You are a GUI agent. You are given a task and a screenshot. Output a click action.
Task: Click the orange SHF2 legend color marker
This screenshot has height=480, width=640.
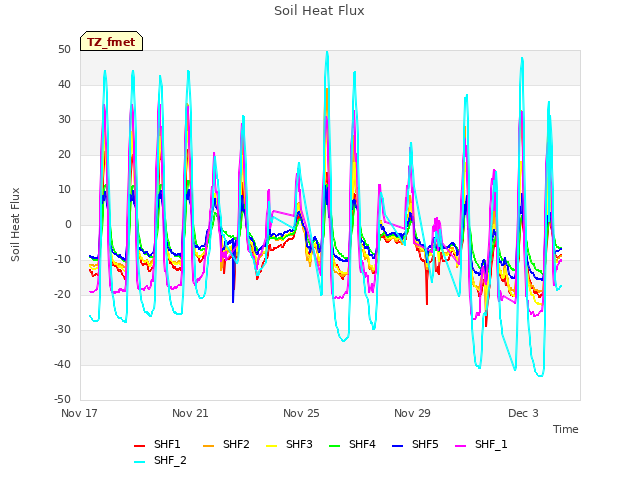208,446
